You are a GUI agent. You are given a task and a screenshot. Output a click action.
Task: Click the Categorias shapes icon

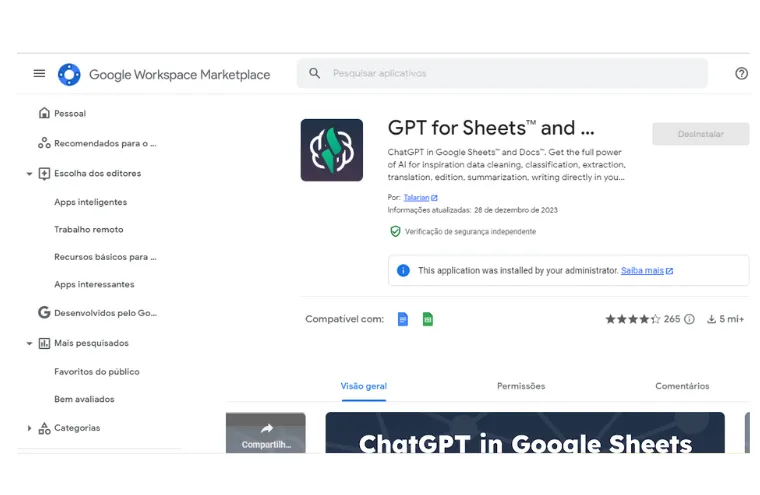[44, 428]
